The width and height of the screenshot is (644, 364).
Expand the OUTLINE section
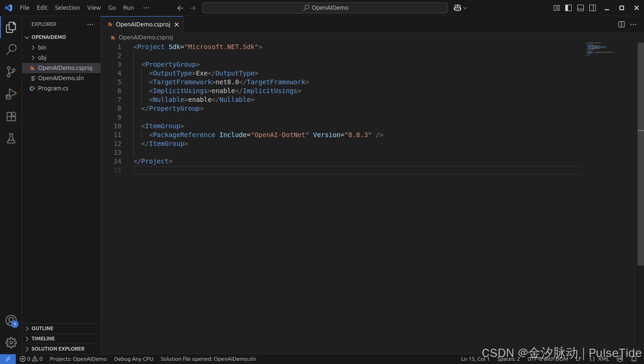(x=61, y=328)
